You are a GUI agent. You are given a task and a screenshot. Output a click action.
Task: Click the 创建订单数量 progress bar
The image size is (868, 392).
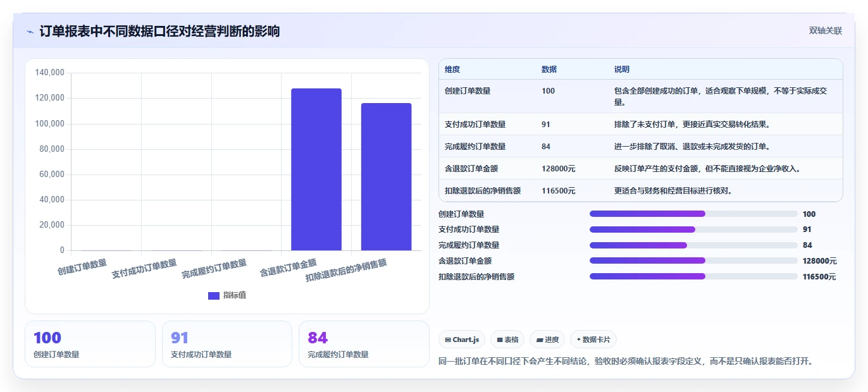click(x=693, y=214)
